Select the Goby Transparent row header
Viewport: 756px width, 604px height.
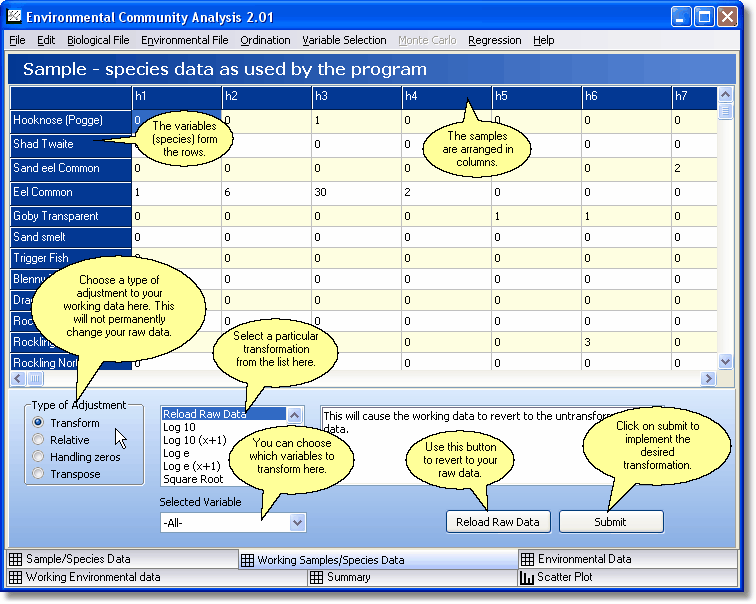point(71,216)
